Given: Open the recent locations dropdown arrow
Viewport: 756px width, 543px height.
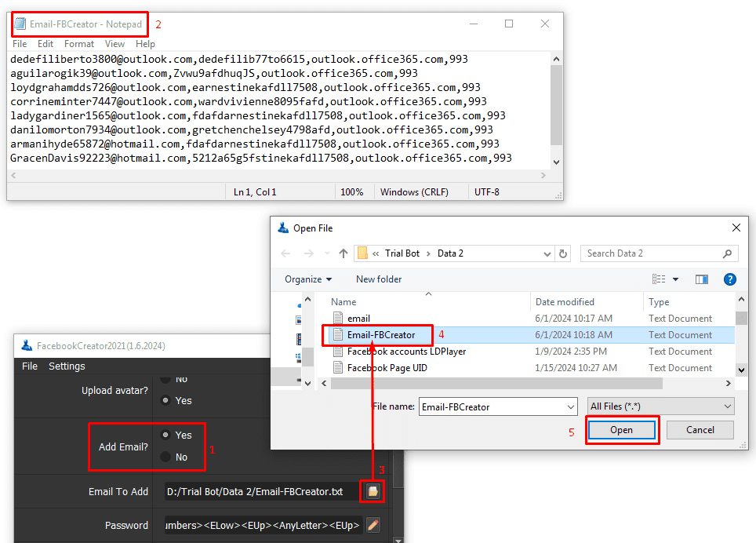Looking at the screenshot, I should click(327, 253).
